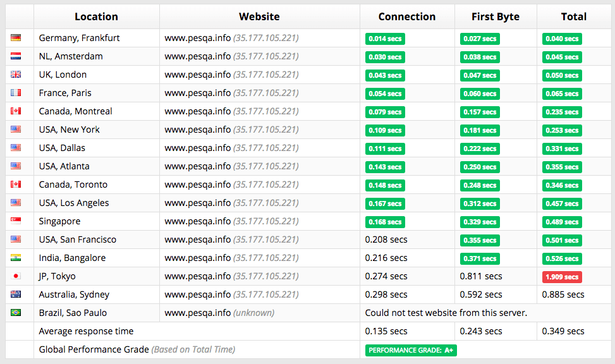Click the UK flag icon

pos(16,74)
